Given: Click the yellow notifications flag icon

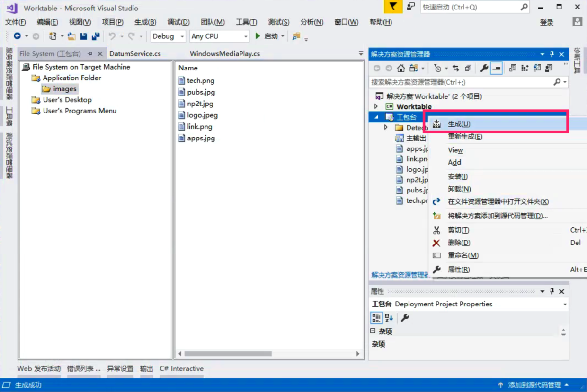Looking at the screenshot, I should tap(393, 7).
